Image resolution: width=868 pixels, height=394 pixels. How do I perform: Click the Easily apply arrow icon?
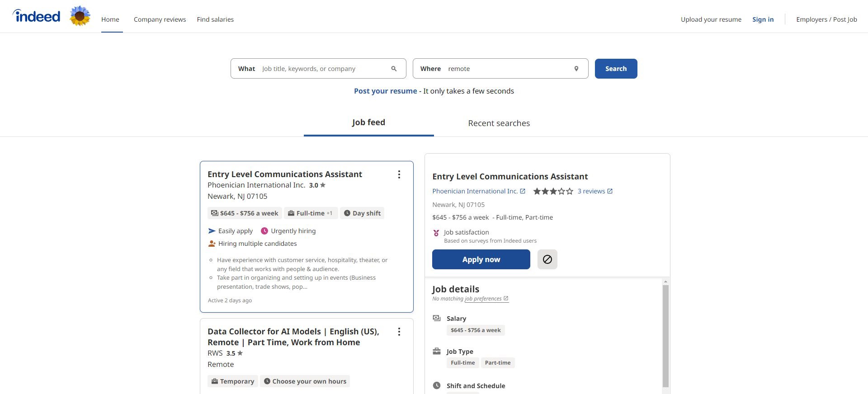coord(212,231)
